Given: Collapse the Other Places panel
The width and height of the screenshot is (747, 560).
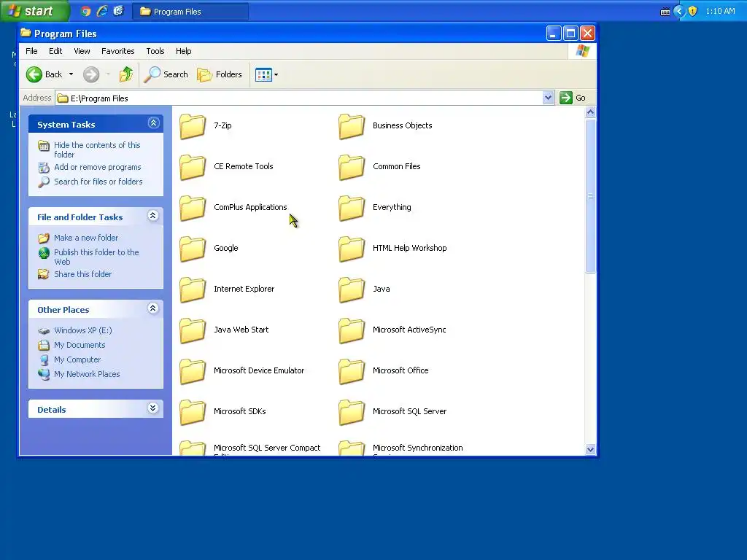Looking at the screenshot, I should pos(153,308).
